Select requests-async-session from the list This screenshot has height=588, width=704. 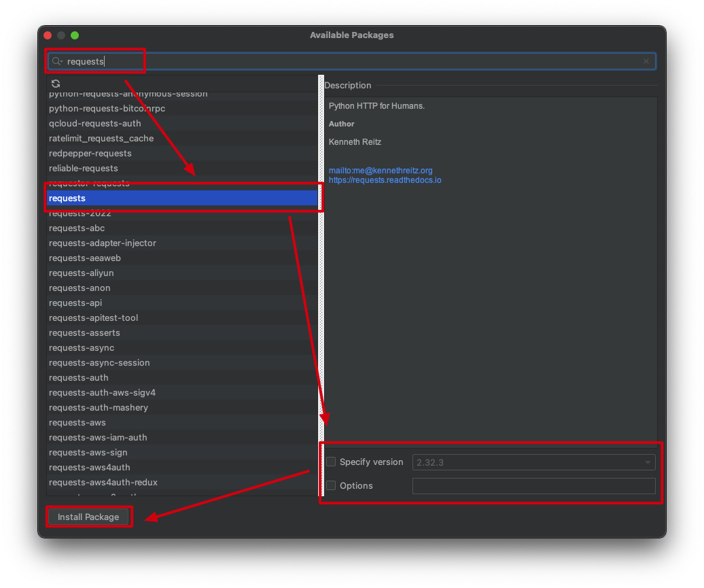(x=99, y=362)
